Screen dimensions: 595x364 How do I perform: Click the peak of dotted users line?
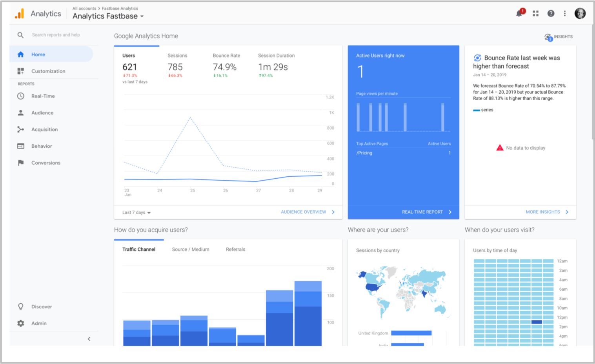tap(190, 117)
